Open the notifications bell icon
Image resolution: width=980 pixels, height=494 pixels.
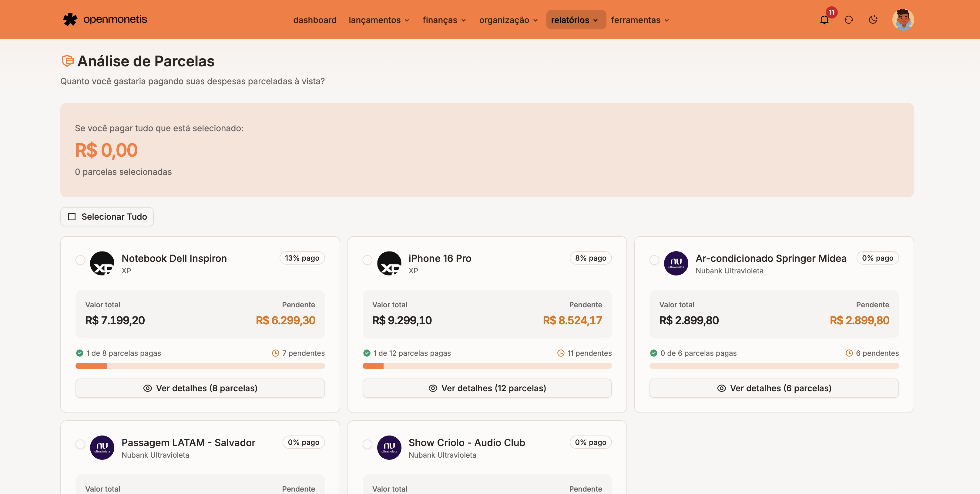[824, 20]
